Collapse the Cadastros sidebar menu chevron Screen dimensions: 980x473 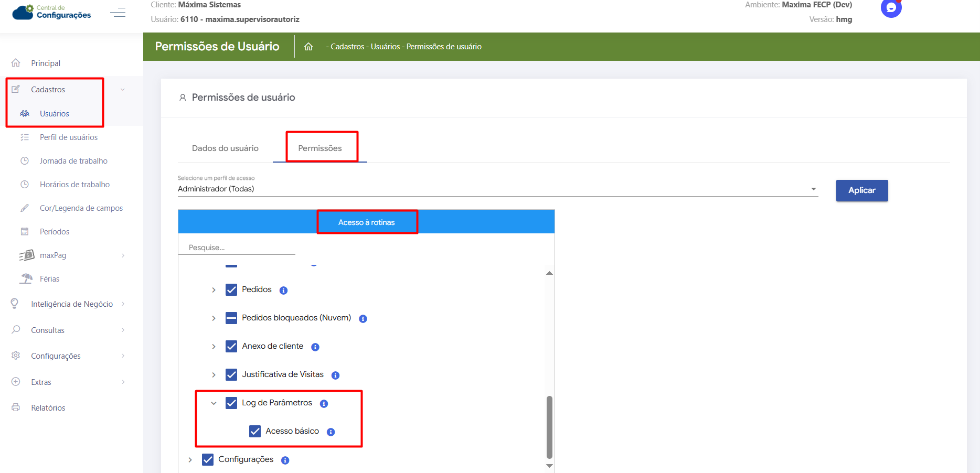[x=123, y=90]
